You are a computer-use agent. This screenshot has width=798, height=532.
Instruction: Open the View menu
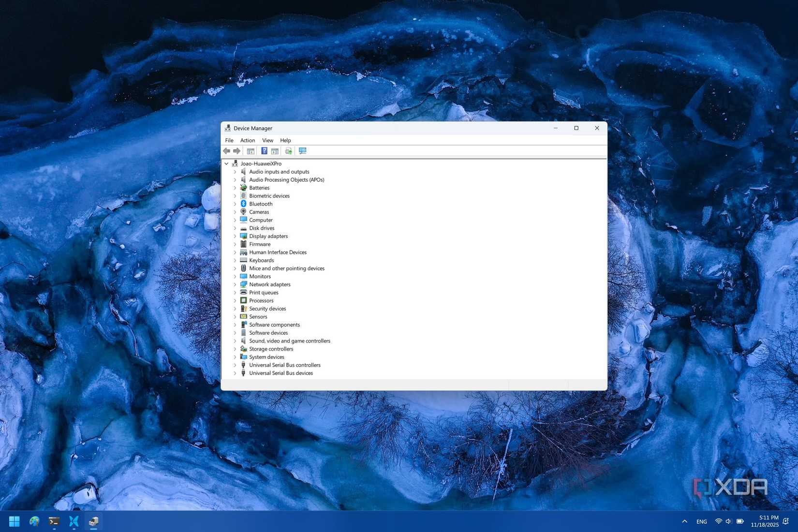click(x=267, y=140)
